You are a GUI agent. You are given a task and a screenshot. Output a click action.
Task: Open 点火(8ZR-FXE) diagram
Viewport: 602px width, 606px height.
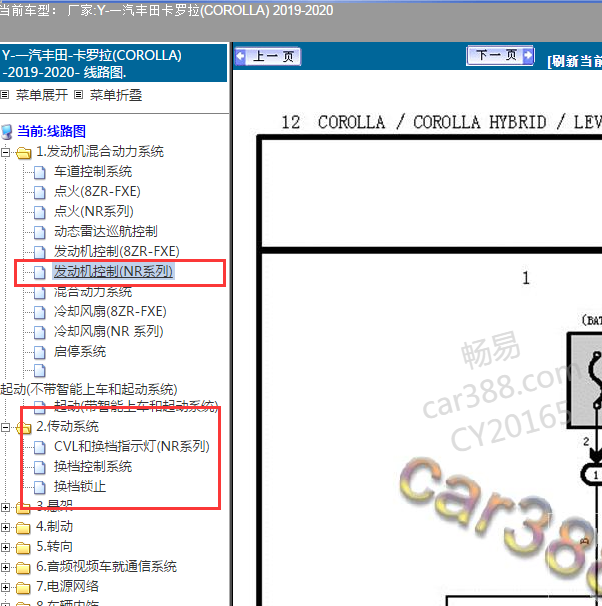pyautogui.click(x=97, y=192)
